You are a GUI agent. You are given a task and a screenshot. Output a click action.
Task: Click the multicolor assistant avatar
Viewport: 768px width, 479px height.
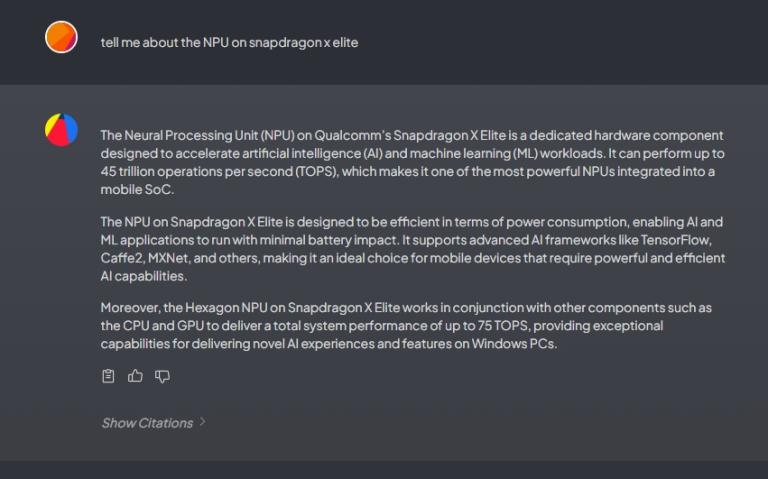coord(61,130)
